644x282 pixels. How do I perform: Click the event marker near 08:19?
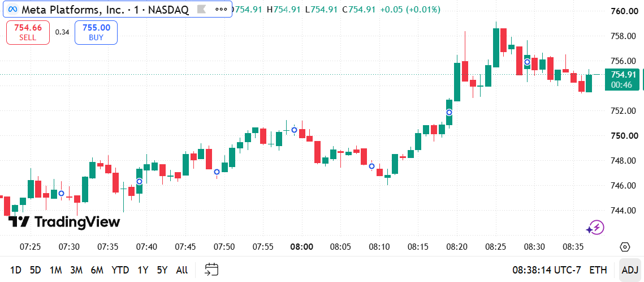pos(449,112)
